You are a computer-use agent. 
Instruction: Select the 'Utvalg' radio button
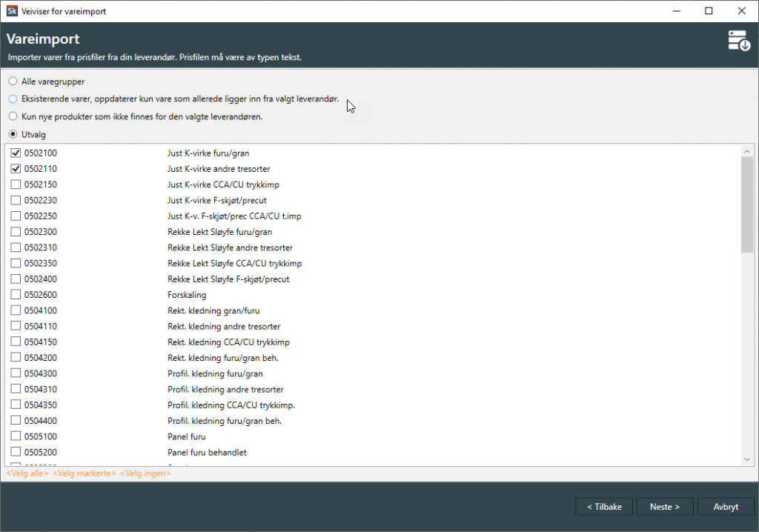13,135
